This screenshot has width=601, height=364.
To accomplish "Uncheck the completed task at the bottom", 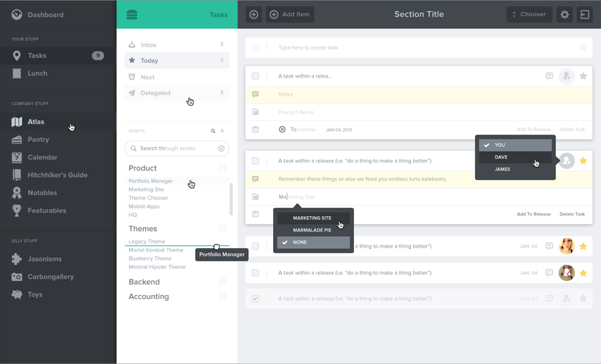I will 256,298.
